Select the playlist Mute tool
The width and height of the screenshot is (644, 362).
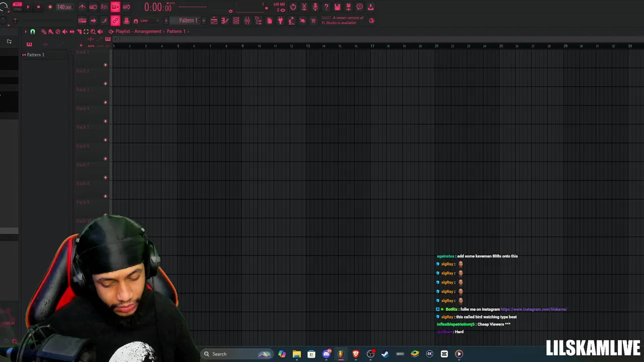click(64, 31)
